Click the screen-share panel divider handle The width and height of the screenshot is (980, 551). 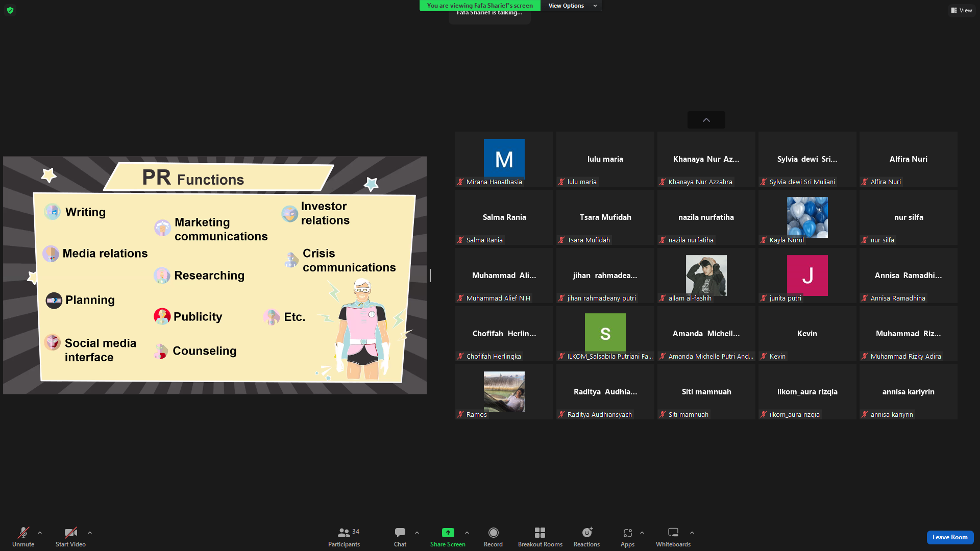pos(430,275)
